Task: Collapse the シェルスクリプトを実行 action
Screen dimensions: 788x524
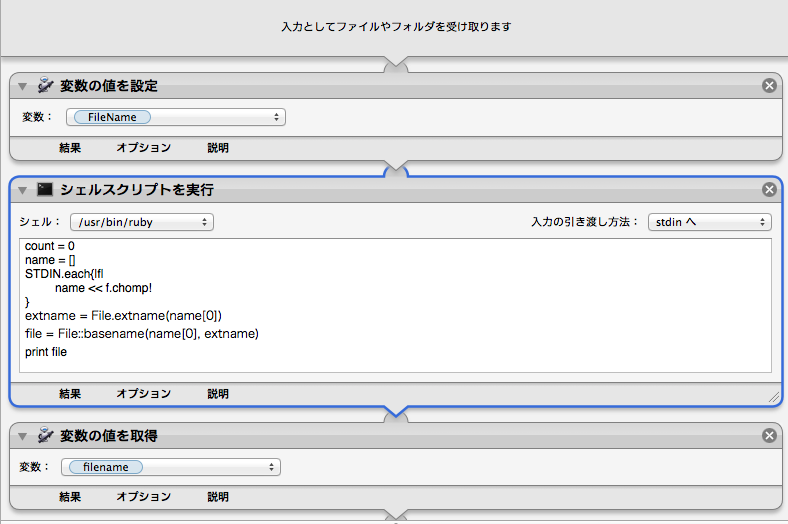Action: click(x=22, y=190)
